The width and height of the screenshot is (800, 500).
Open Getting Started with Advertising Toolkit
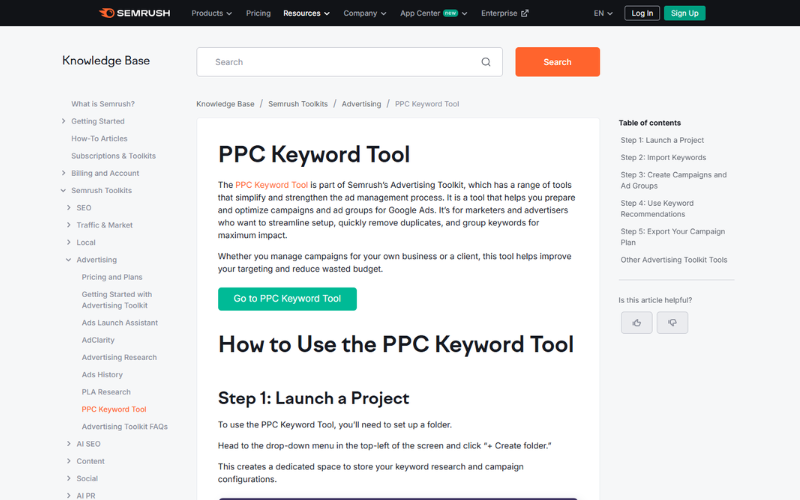[117, 300]
